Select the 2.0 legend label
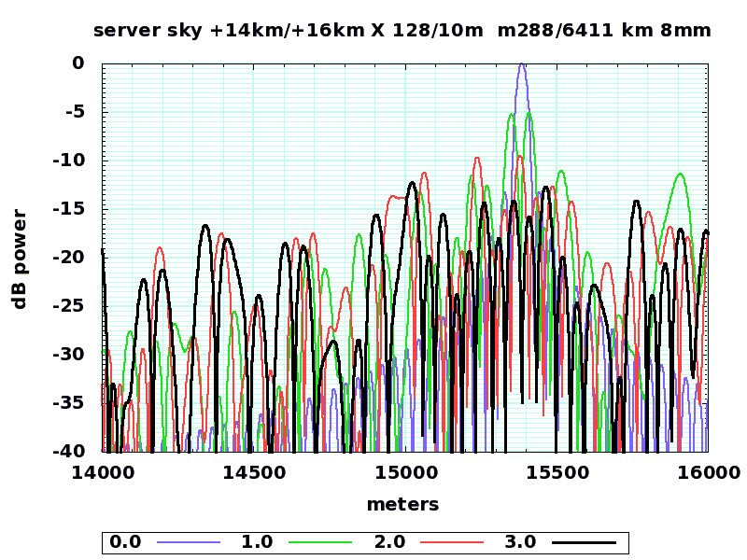Screen dimensions: 747x560 (x=388, y=542)
